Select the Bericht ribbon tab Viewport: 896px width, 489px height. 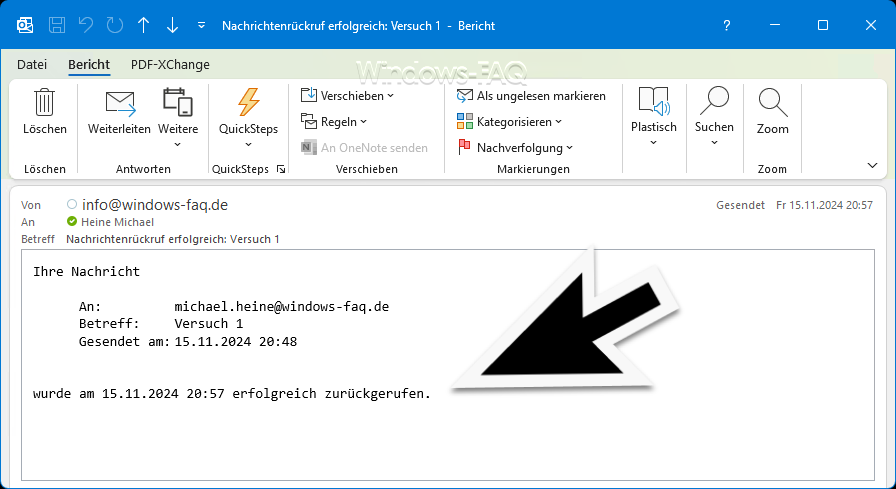click(89, 65)
